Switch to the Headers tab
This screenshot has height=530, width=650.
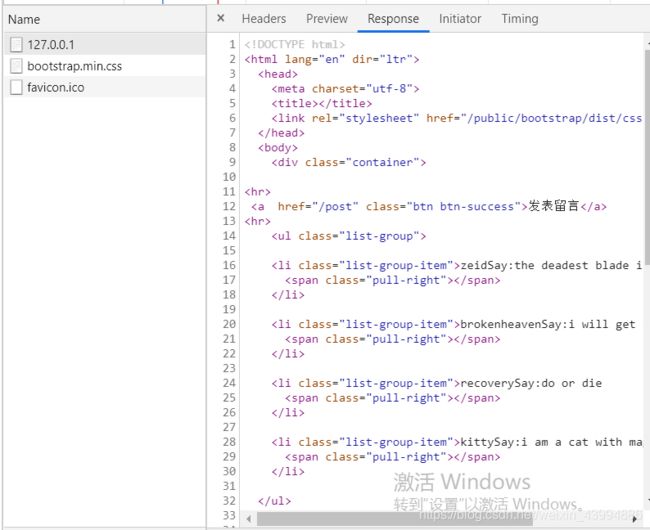coord(264,18)
